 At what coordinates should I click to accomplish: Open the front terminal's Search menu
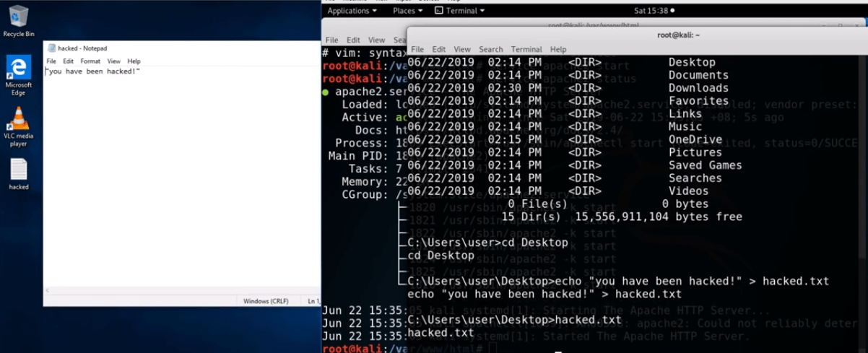pyautogui.click(x=490, y=49)
